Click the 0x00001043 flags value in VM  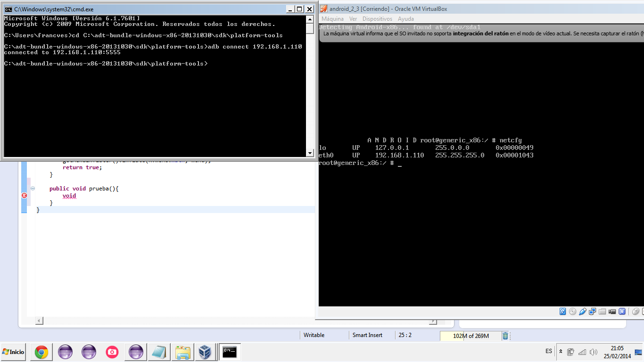pyautogui.click(x=514, y=155)
